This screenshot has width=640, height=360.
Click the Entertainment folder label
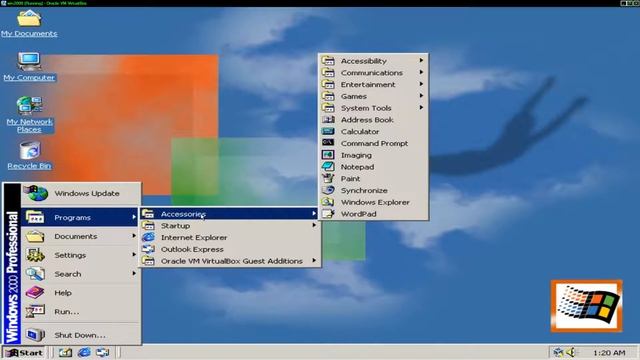pyautogui.click(x=368, y=84)
